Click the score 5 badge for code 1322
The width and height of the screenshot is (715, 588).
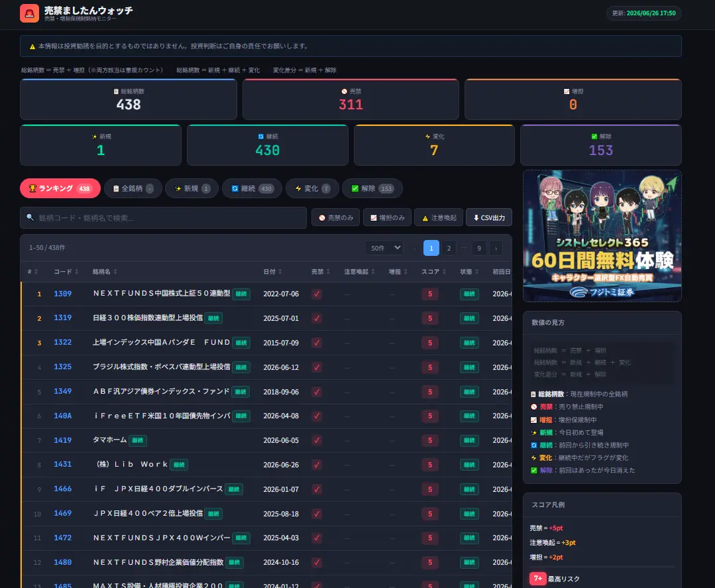pos(429,343)
